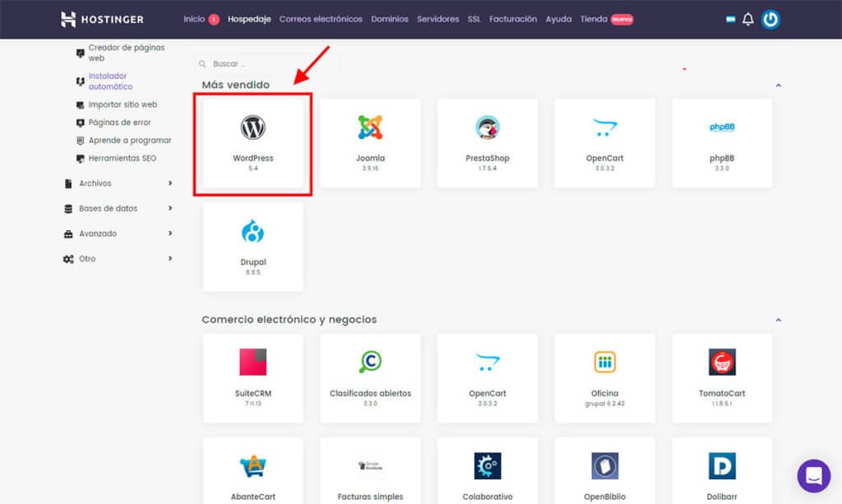Focus the Buscar search field
The width and height of the screenshot is (842, 504).
pos(267,64)
